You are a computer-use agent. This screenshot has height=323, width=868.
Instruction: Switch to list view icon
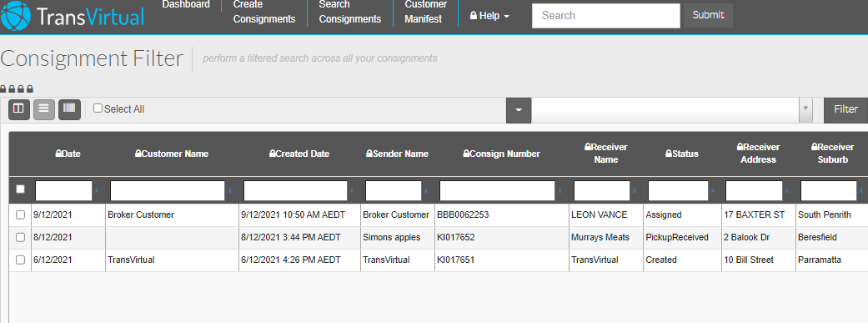point(43,109)
